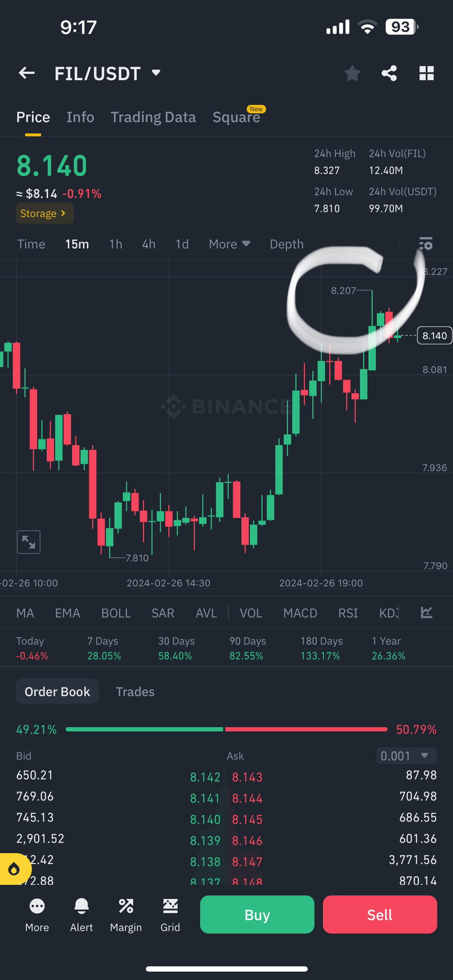
Task: Open the FIL/USDT pair selector dropdown
Action: click(108, 73)
